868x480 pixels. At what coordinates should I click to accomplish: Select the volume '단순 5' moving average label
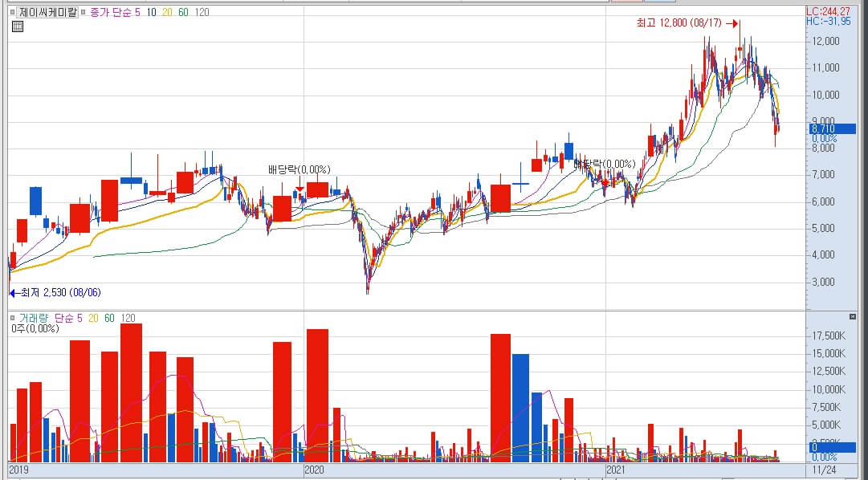(x=68, y=319)
